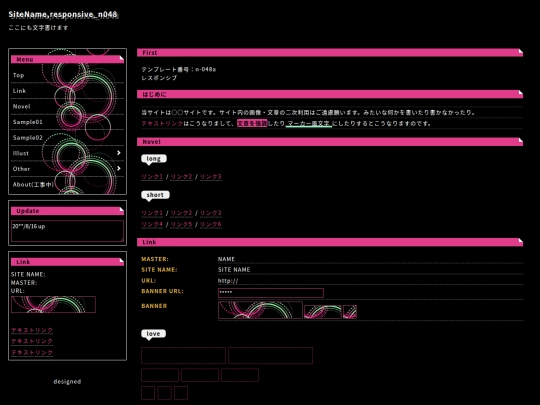540x405 pixels.
Task: Open リンク6 in the short section
Action: click(210, 224)
